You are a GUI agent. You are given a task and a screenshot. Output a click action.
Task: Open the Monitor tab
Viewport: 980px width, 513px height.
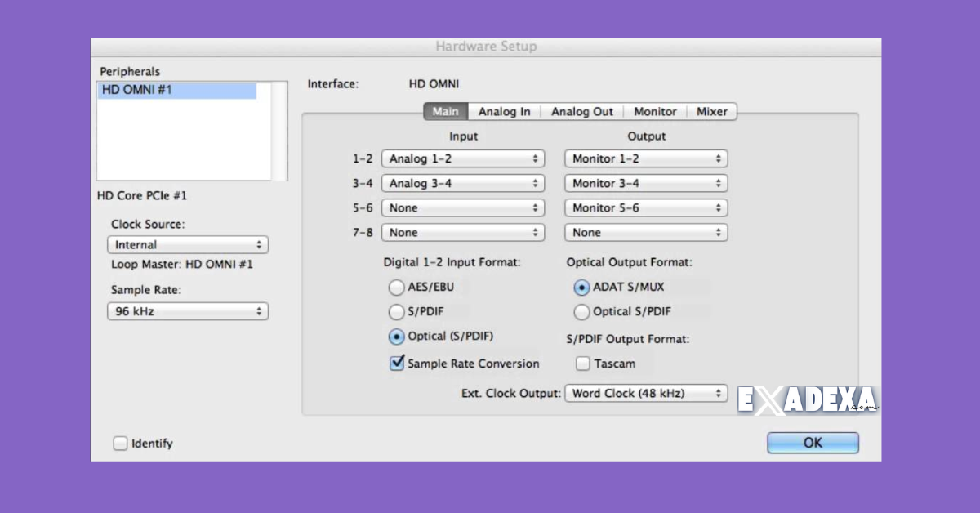654,111
